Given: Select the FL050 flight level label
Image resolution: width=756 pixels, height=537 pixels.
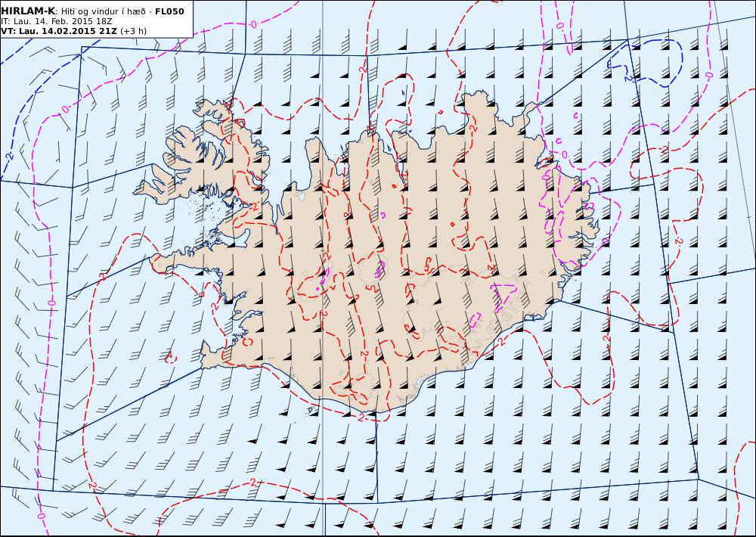Looking at the screenshot, I should [x=169, y=11].
